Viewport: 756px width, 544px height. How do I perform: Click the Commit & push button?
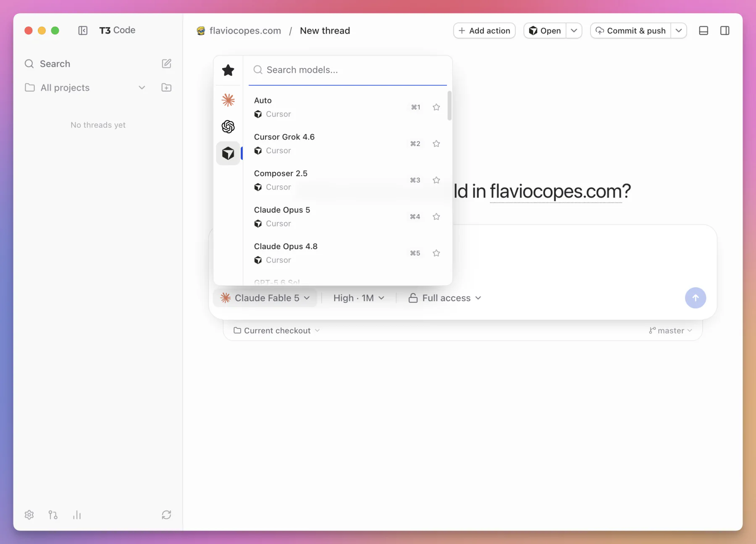(x=630, y=31)
